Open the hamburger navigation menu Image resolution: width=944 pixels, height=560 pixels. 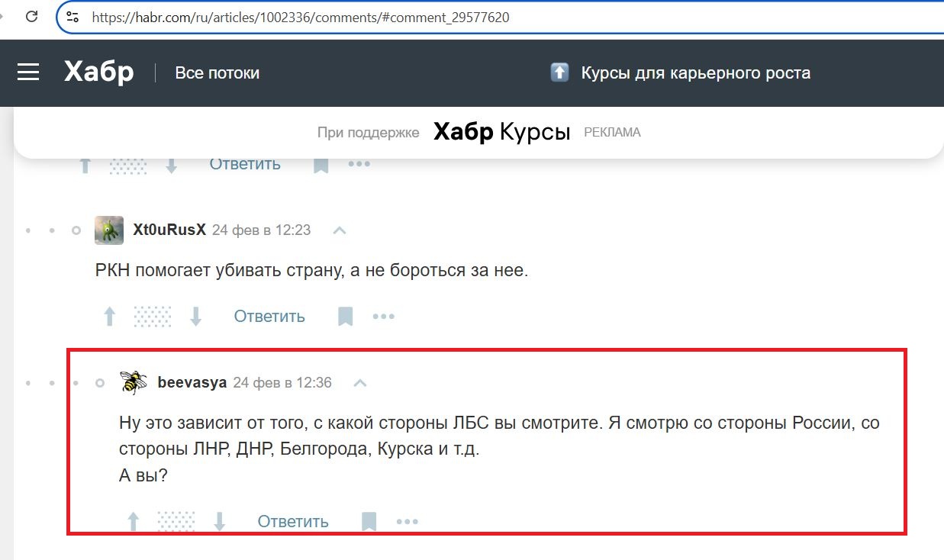pyautogui.click(x=28, y=72)
